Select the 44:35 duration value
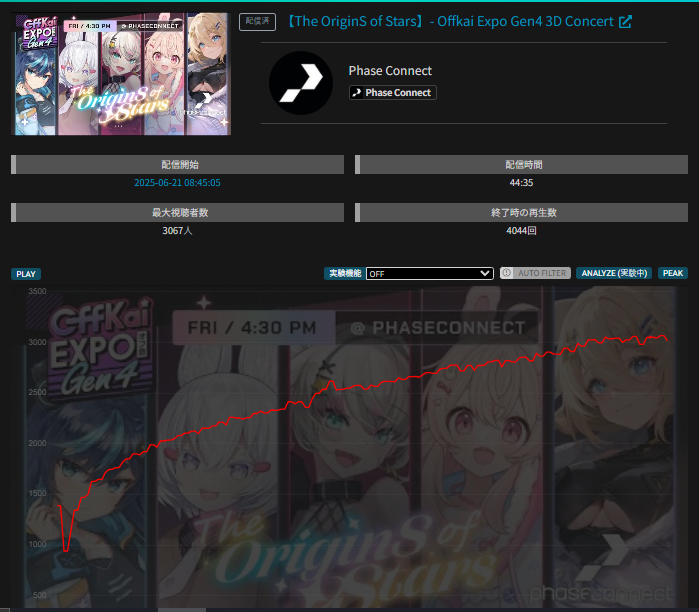This screenshot has width=699, height=612. tap(521, 183)
